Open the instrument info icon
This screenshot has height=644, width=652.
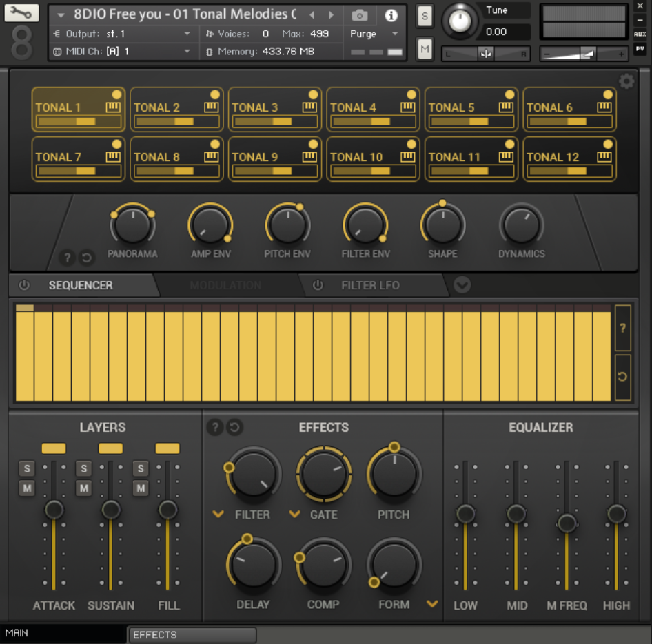tap(391, 15)
